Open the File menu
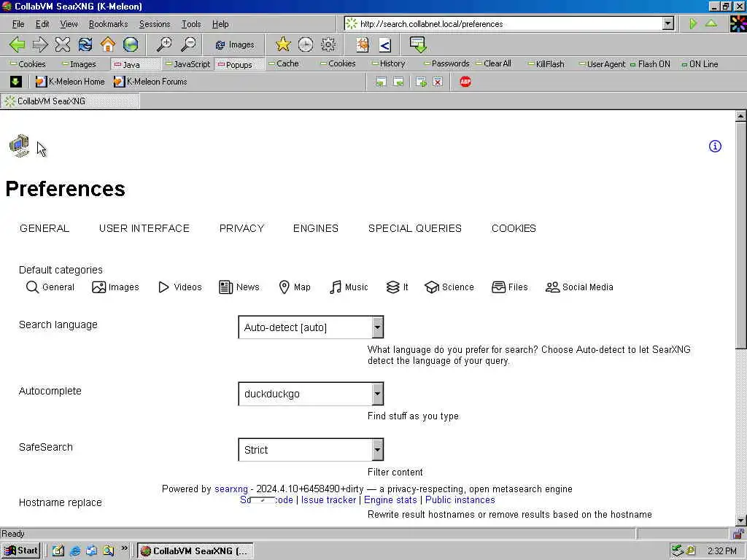 point(18,24)
